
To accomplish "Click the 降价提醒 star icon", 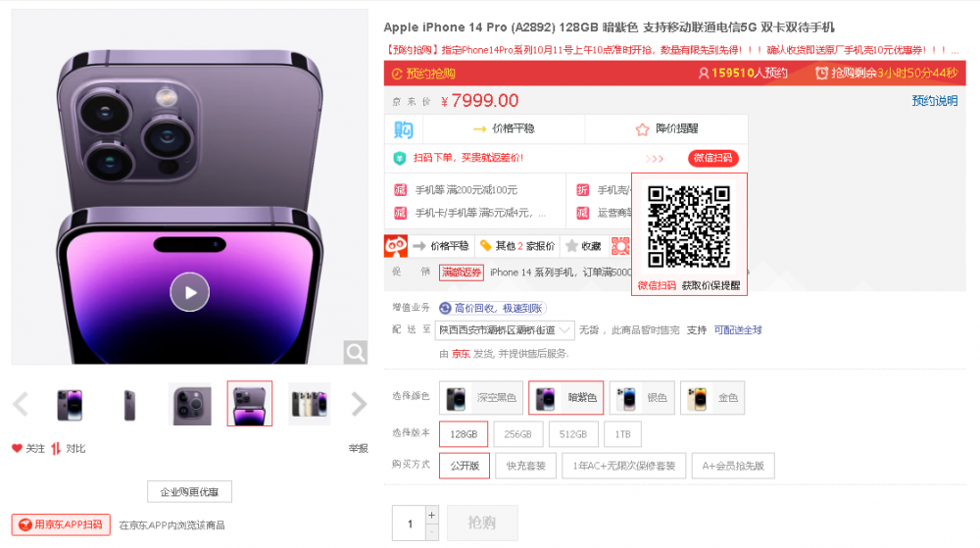I will click(642, 129).
